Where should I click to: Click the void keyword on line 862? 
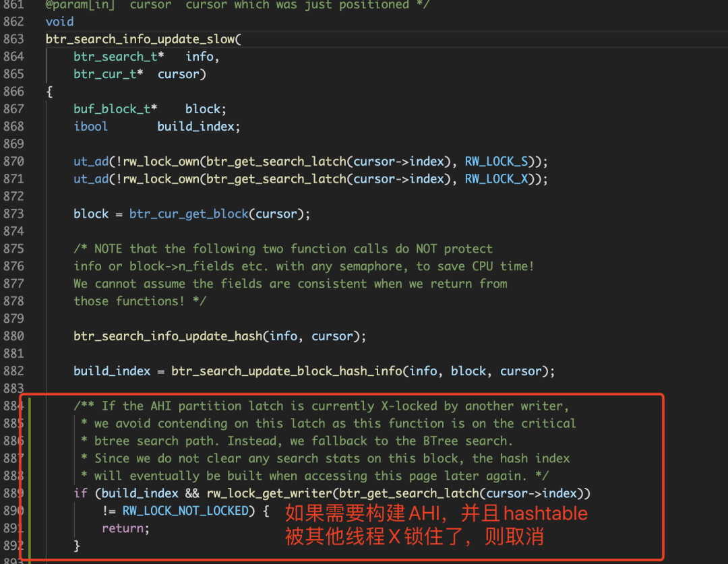(59, 22)
